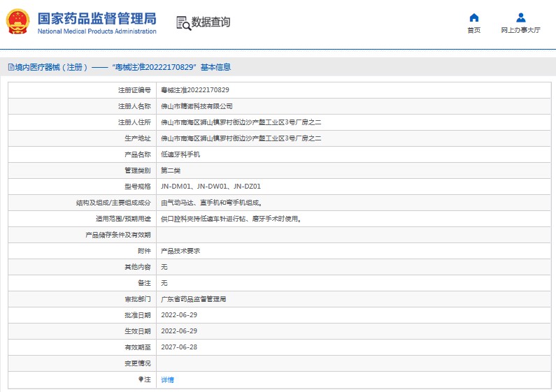Click the 供口腔科 intended-use value

(x=231, y=219)
